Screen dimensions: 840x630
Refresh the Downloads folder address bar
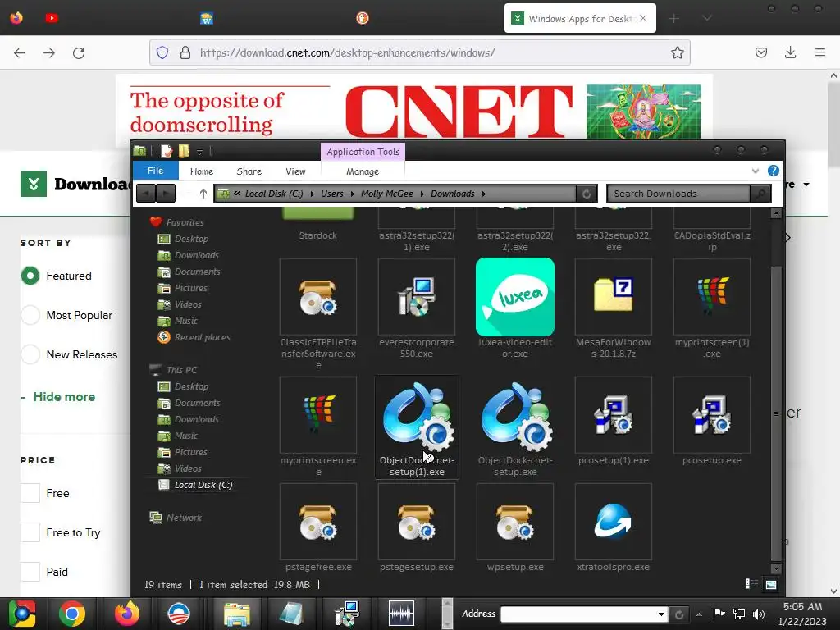[x=587, y=194]
